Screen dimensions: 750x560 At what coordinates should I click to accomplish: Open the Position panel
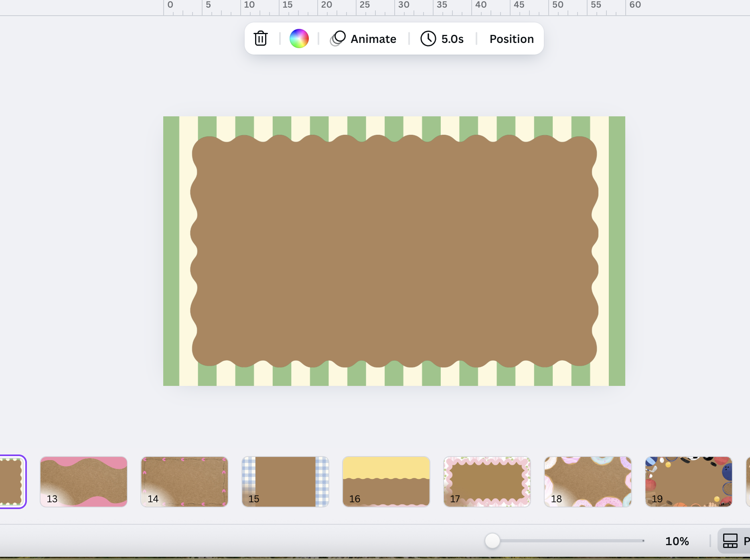pyautogui.click(x=511, y=39)
